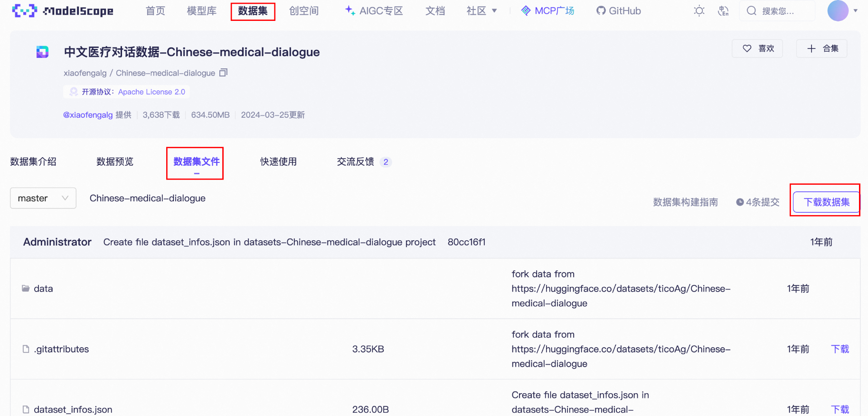Click the 236.00B file size value

(370, 409)
